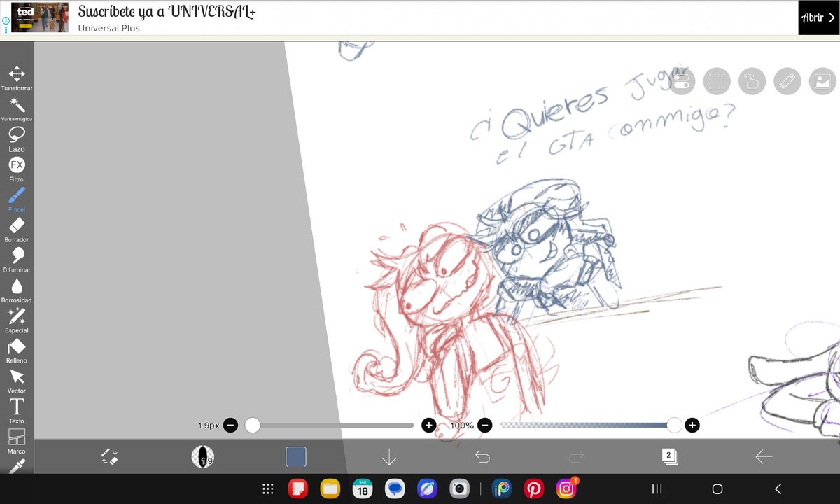Decrease brush size with minus button
840x504 pixels.
click(x=231, y=425)
